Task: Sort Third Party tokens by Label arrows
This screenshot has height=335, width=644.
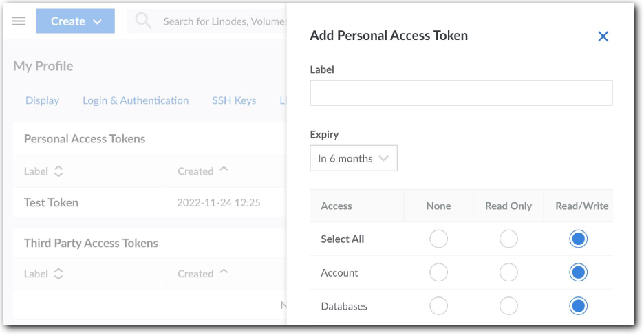Action: click(58, 274)
